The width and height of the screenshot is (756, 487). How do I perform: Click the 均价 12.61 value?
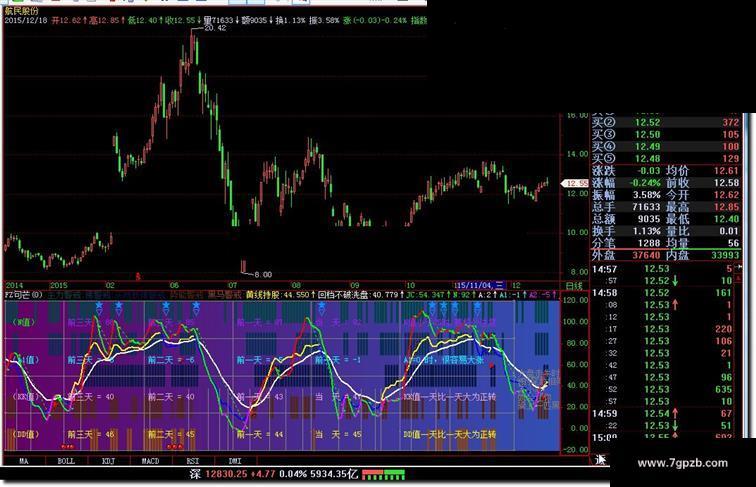coord(727,171)
